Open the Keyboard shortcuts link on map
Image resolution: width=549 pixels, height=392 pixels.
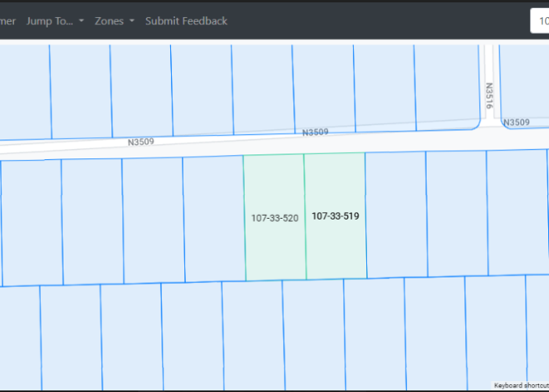pyautogui.click(x=520, y=386)
